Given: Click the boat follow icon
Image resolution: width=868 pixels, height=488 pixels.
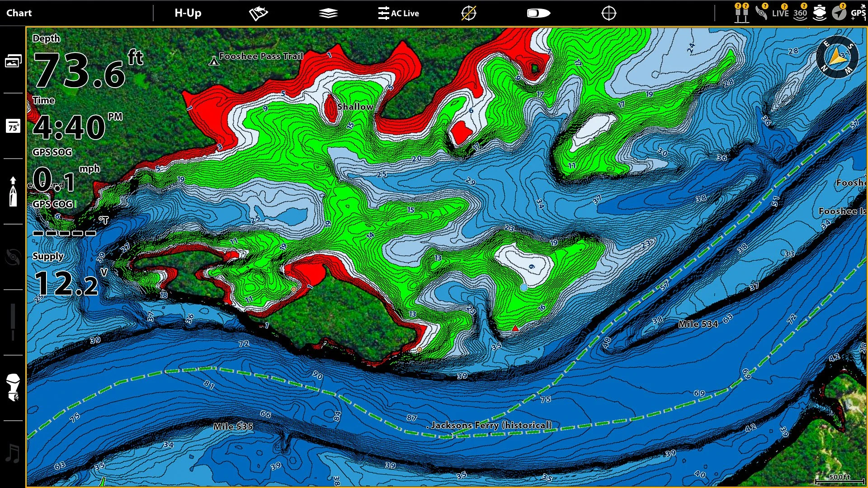Looking at the screenshot, I should click(x=538, y=13).
